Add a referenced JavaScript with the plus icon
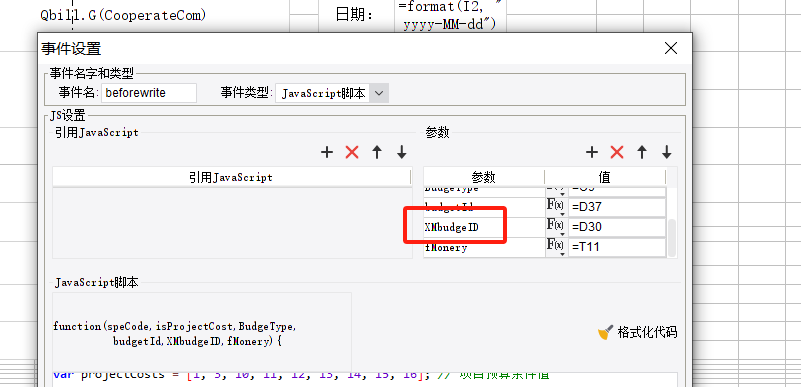The image size is (801, 387). pyautogui.click(x=326, y=152)
